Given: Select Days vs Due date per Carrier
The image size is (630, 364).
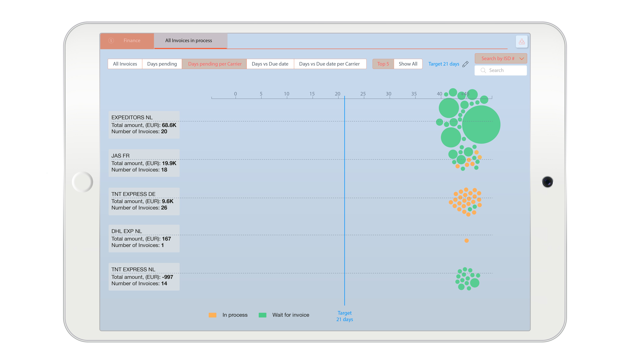Looking at the screenshot, I should [329, 64].
